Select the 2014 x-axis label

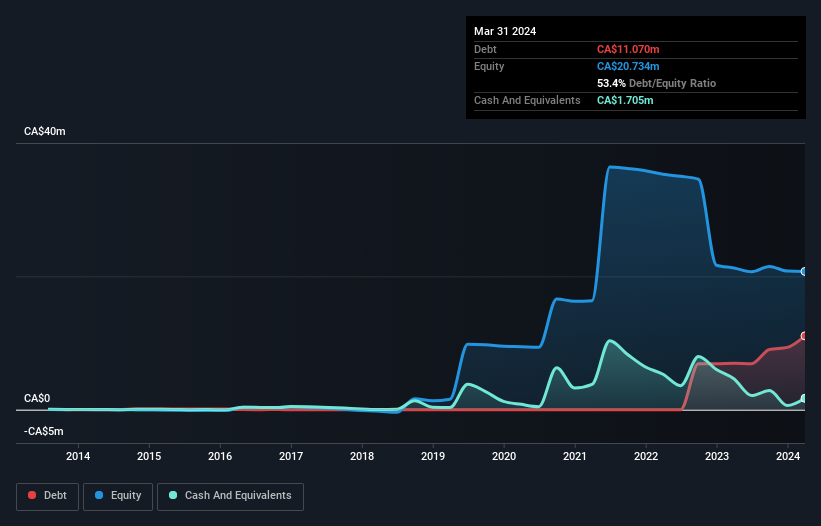[78, 456]
